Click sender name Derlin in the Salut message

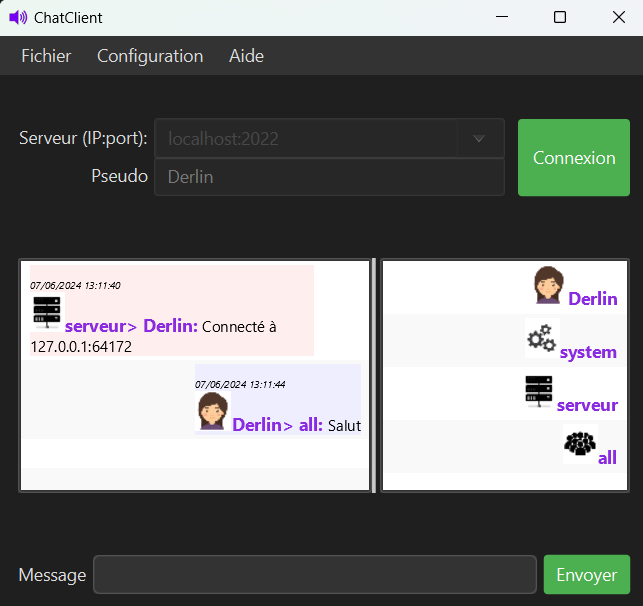click(x=257, y=425)
